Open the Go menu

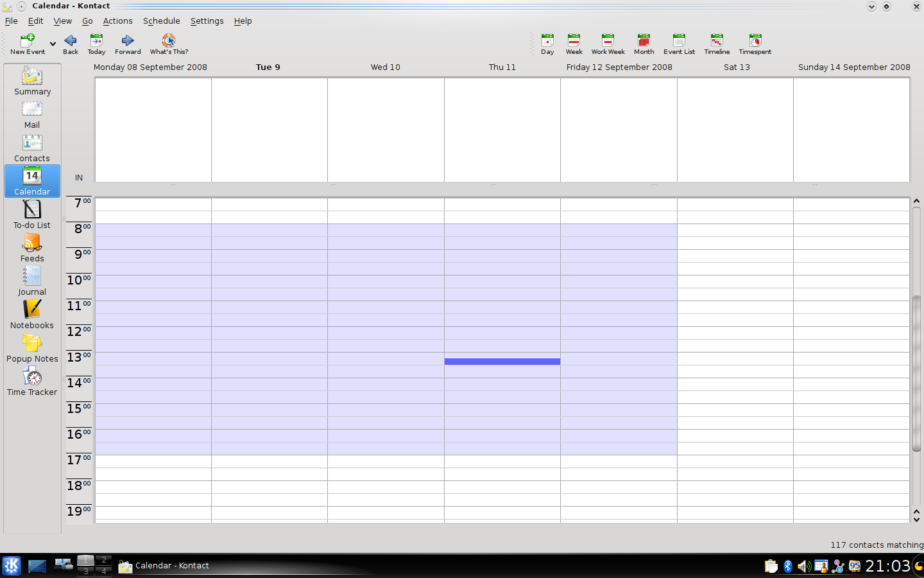coord(87,21)
